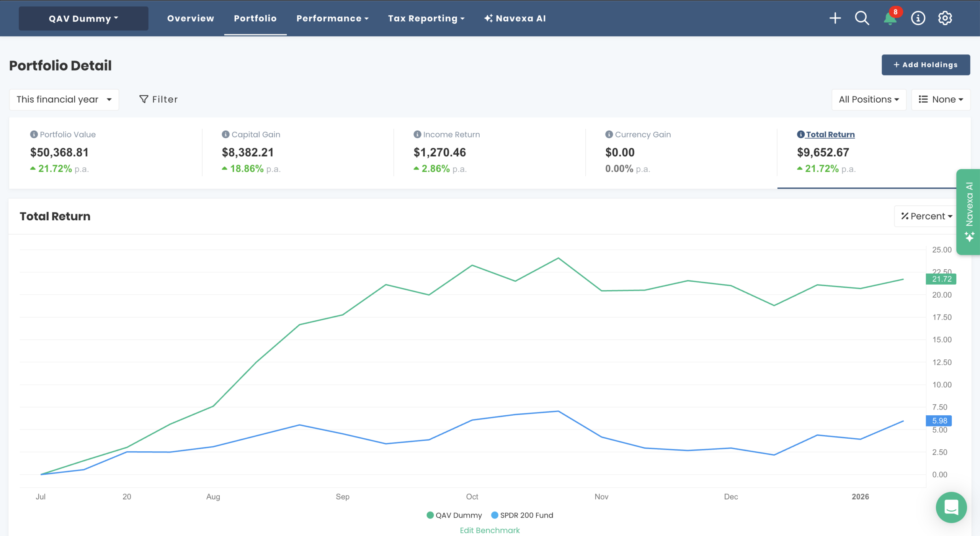The height and width of the screenshot is (536, 980).
Task: Open the Intercom chat bubble
Action: pyautogui.click(x=951, y=507)
